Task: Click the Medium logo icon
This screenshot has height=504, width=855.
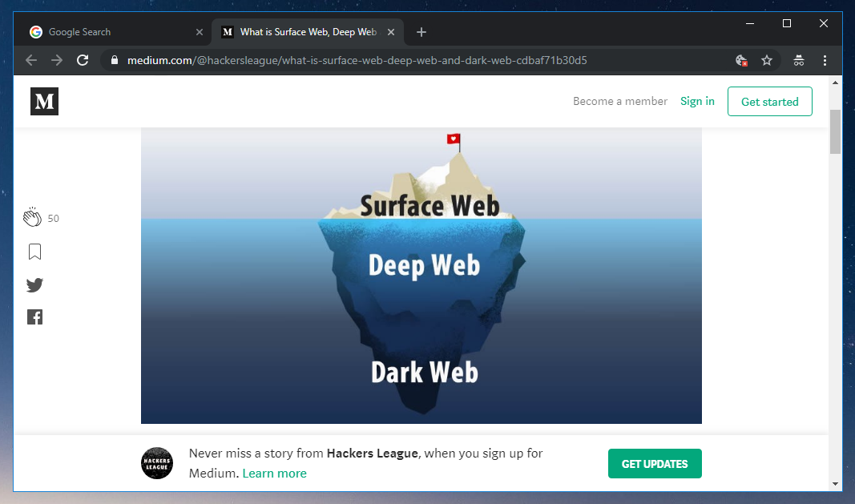Action: pyautogui.click(x=44, y=102)
